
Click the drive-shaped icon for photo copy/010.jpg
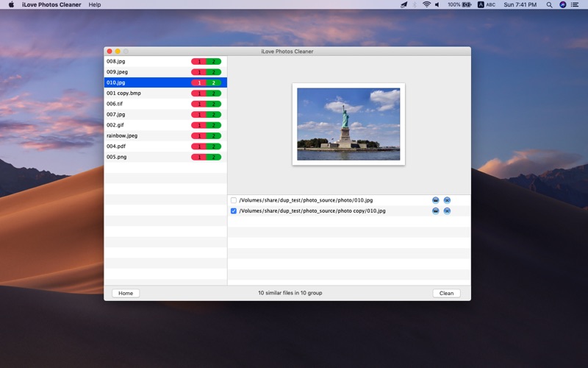point(435,211)
